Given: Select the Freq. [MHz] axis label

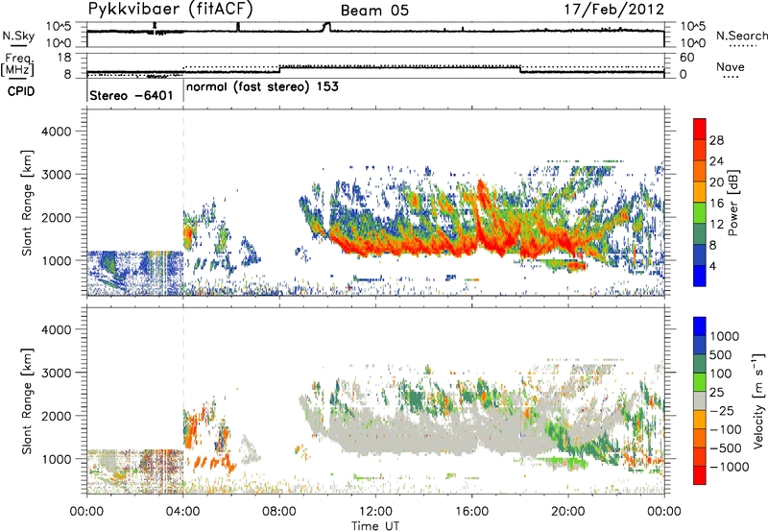Looking at the screenshot, I should click(17, 65).
